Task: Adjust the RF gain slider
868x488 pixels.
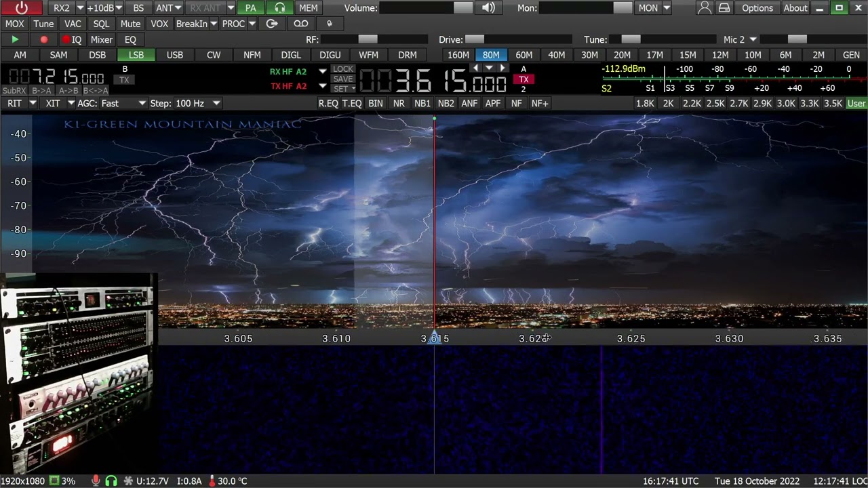Action: click(374, 40)
